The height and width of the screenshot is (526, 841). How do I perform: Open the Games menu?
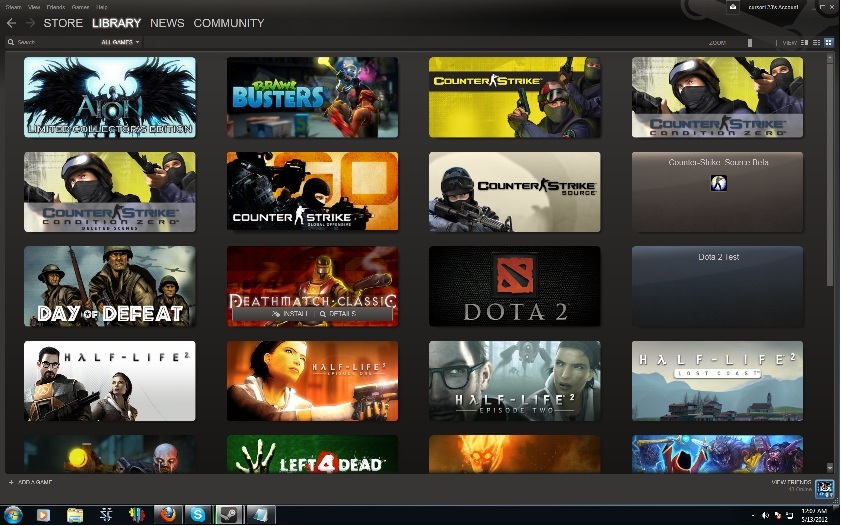pyautogui.click(x=80, y=7)
